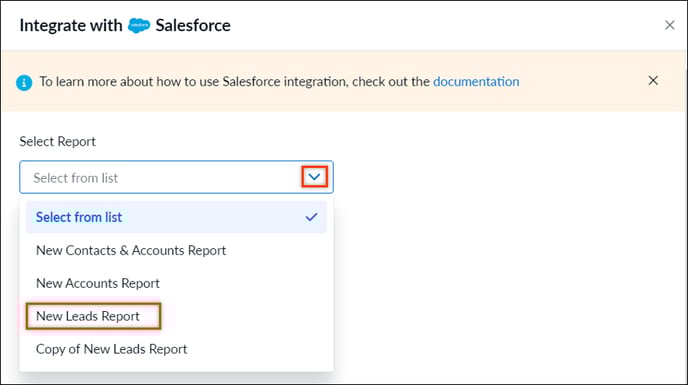Choose Copy of New Leads Report
Image resolution: width=688 pixels, height=385 pixels.
click(176, 349)
